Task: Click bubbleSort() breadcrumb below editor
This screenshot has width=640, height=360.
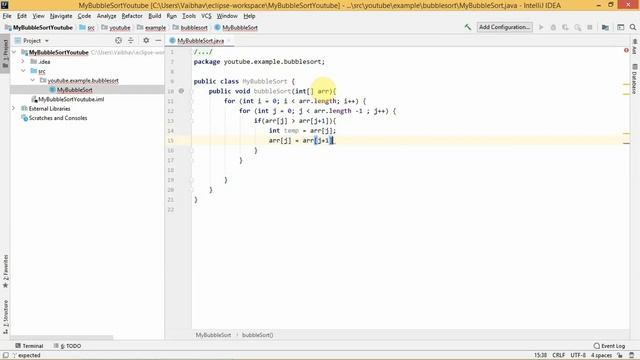Action: [x=258, y=335]
